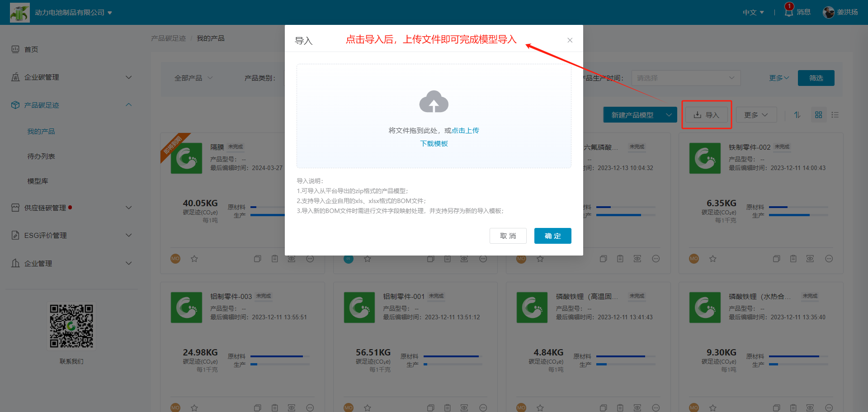
Task: Click the sort order arrows icon
Action: coord(797,115)
